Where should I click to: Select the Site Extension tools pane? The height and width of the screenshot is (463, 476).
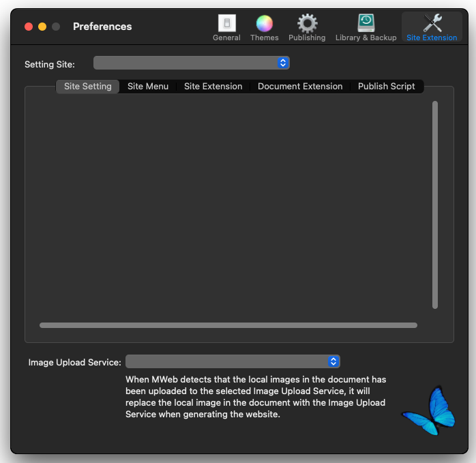[432, 27]
